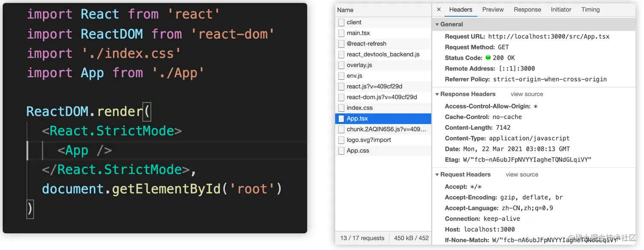Open the Response tab

(x=527, y=9)
